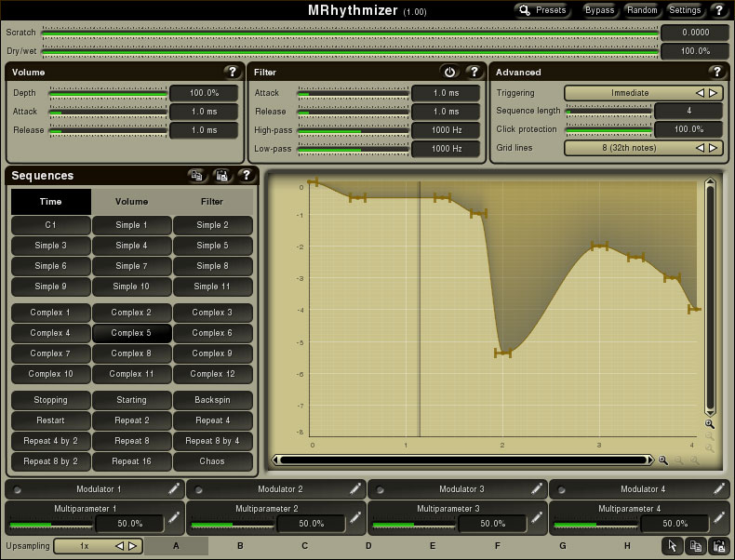
Task: Adjust the Scratch slider
Action: pos(350,33)
